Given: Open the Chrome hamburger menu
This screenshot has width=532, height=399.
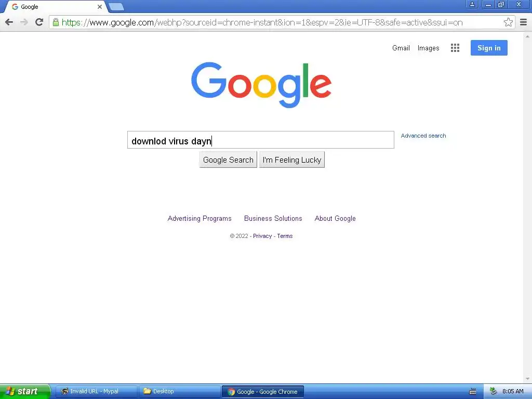Looking at the screenshot, I should 524,22.
